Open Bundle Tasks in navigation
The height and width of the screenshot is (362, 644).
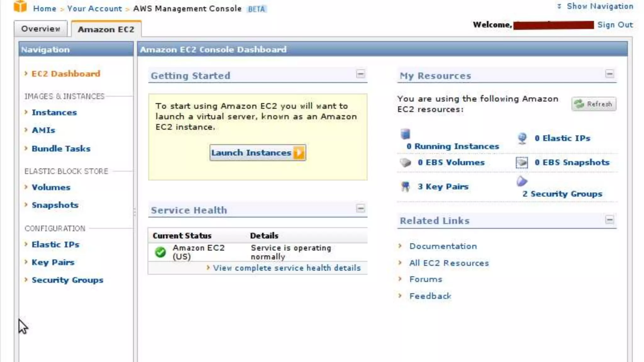click(x=61, y=149)
